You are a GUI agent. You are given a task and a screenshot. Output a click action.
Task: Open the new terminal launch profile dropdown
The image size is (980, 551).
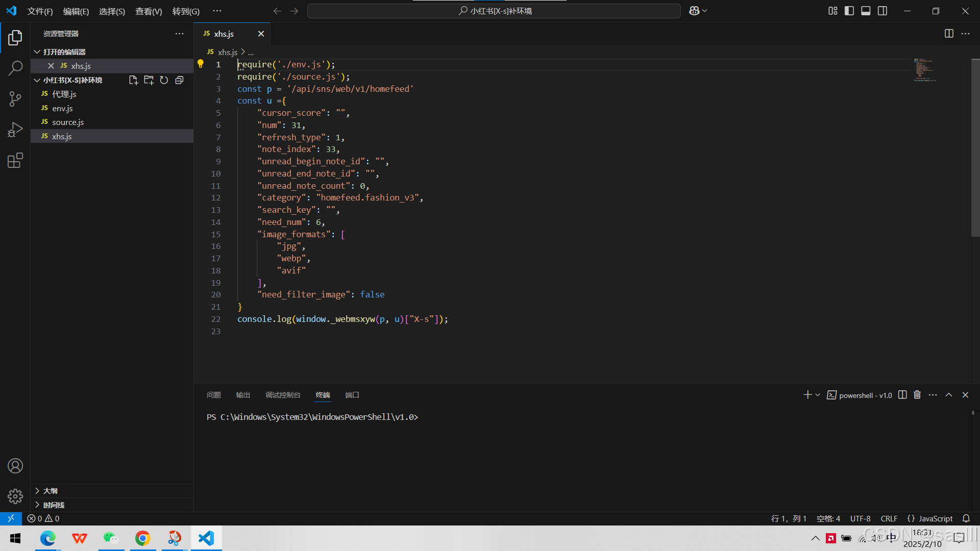coord(818,395)
